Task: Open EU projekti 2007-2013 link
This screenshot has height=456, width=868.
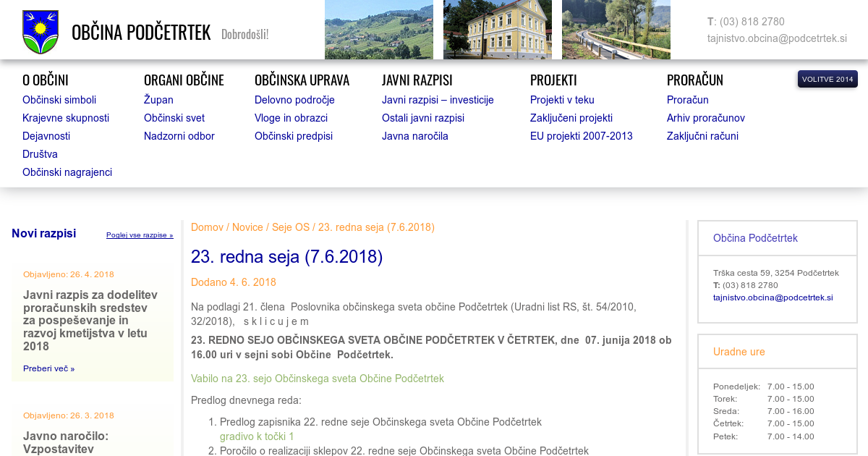Action: point(581,136)
